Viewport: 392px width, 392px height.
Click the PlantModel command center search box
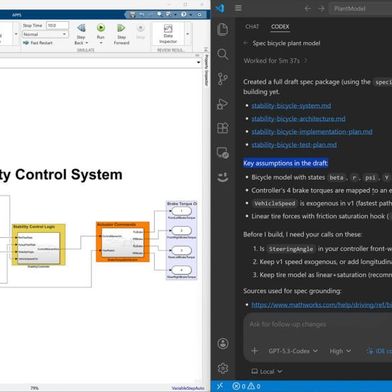click(x=361, y=9)
